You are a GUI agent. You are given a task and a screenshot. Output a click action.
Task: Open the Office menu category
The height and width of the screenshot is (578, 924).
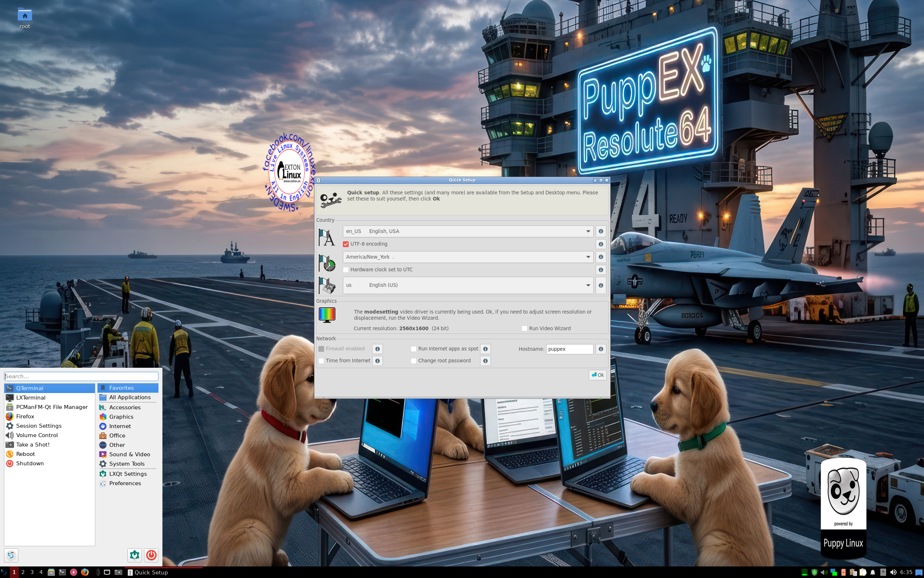(x=128, y=436)
